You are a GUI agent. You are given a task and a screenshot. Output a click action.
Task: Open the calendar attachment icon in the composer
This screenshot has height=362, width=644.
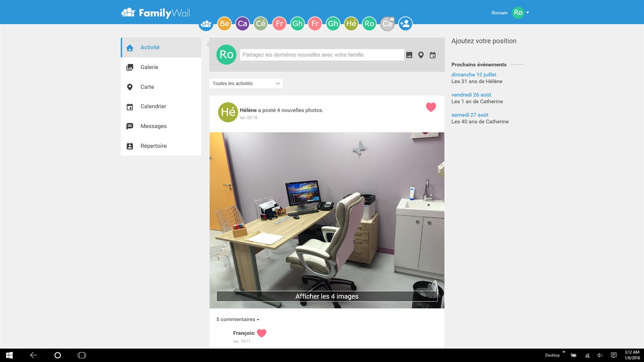pyautogui.click(x=432, y=54)
